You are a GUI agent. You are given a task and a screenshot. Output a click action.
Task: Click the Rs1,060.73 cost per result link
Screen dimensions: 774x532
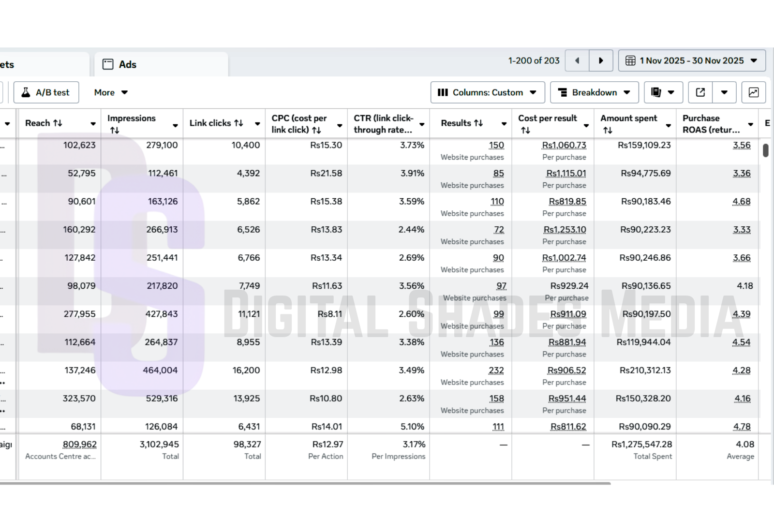click(x=564, y=145)
